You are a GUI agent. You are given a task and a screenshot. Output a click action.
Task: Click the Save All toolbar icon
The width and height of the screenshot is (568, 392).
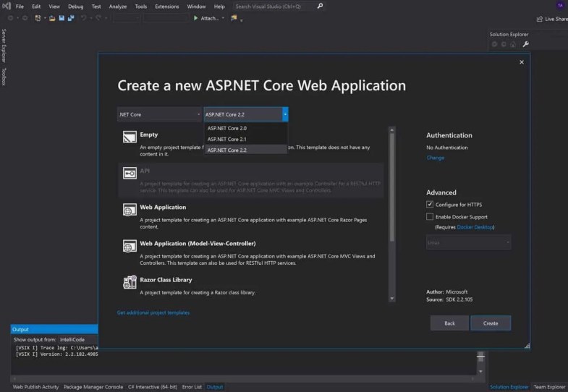coord(71,18)
